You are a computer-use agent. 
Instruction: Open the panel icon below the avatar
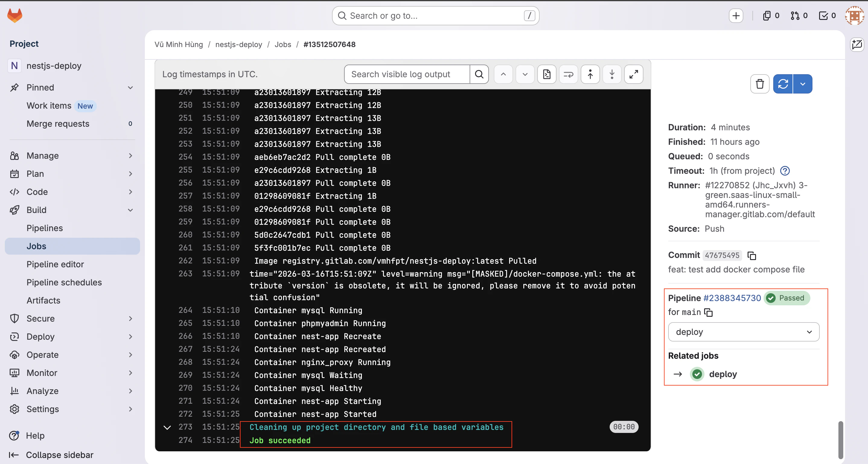coord(857,44)
